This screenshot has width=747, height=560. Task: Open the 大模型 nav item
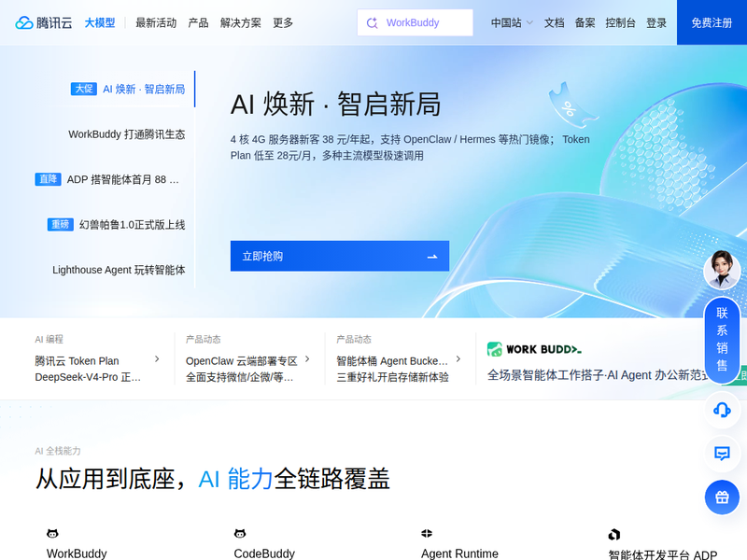(100, 22)
